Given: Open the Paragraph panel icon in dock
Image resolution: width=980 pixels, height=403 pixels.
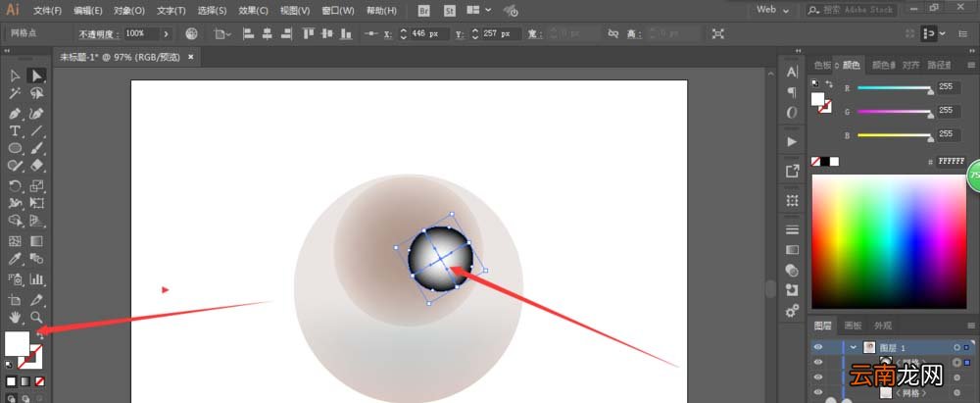Looking at the screenshot, I should [x=792, y=92].
